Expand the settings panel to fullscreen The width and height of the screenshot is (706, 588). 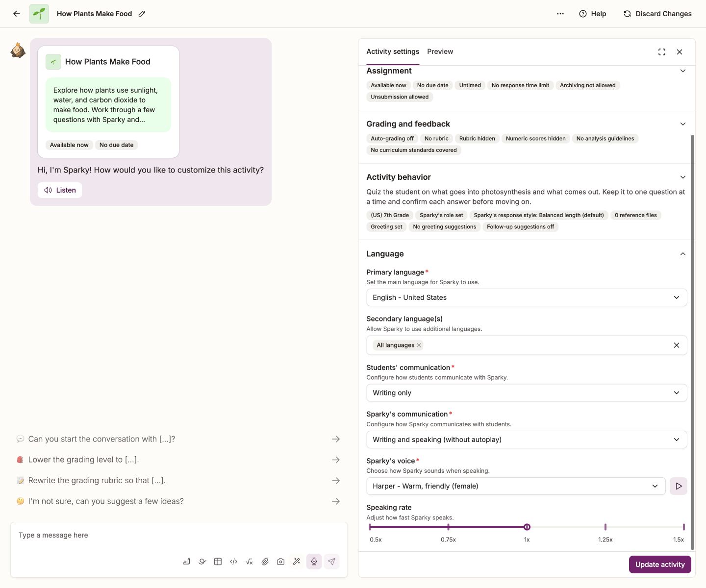click(662, 52)
